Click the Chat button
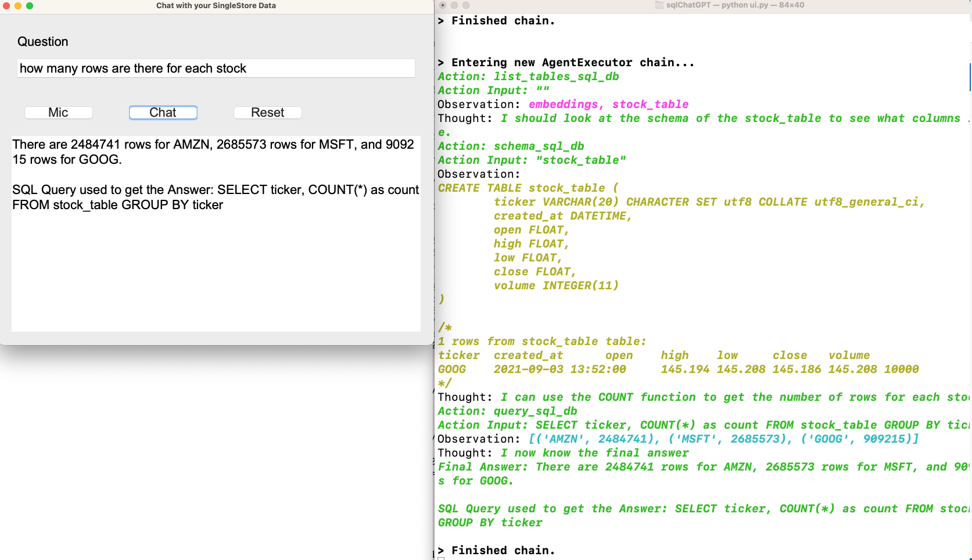The width and height of the screenshot is (972, 560). point(163,113)
